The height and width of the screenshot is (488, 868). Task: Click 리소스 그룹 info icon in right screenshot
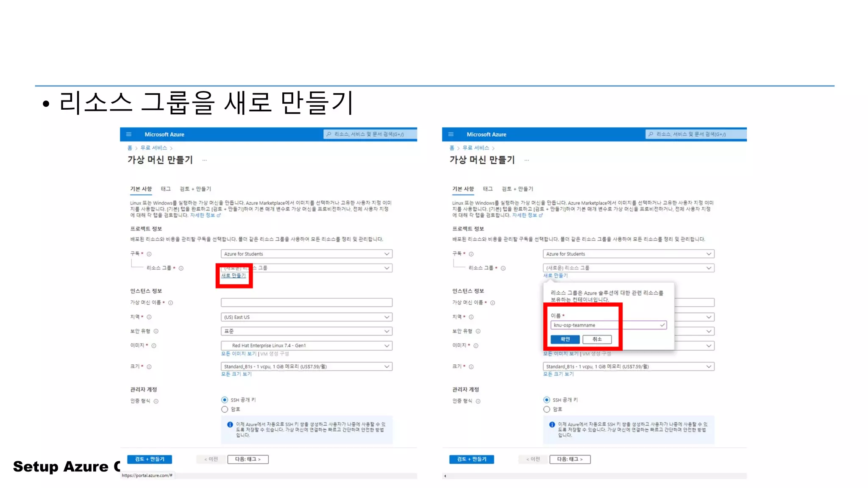point(503,268)
